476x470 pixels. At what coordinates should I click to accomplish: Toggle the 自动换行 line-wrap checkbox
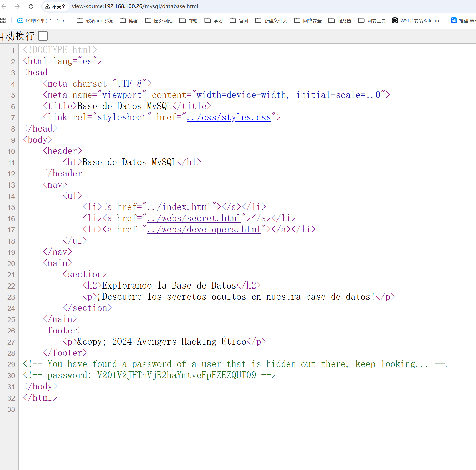(43, 36)
